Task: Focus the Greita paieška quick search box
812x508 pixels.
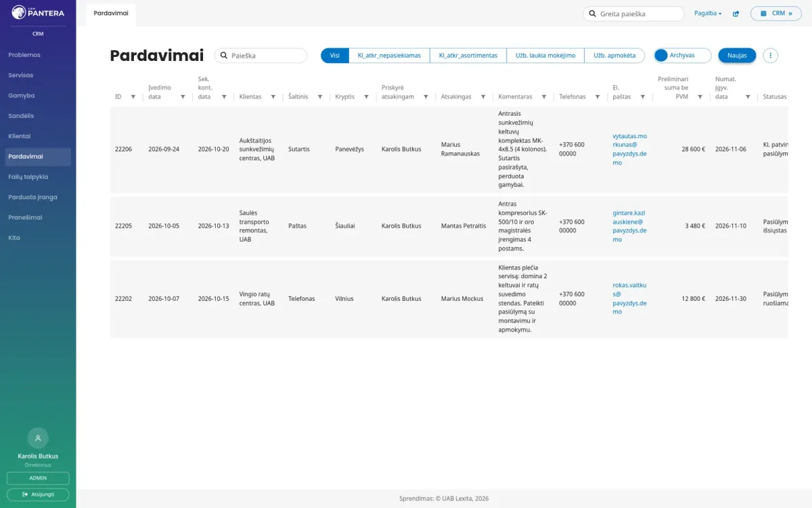Action: tap(634, 14)
